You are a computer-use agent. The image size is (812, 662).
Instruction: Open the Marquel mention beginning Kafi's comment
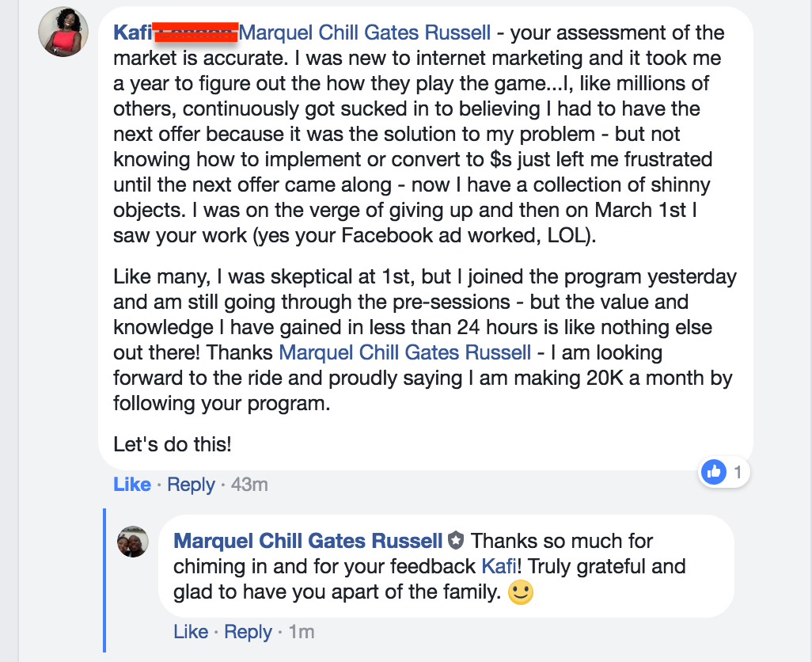click(x=365, y=33)
